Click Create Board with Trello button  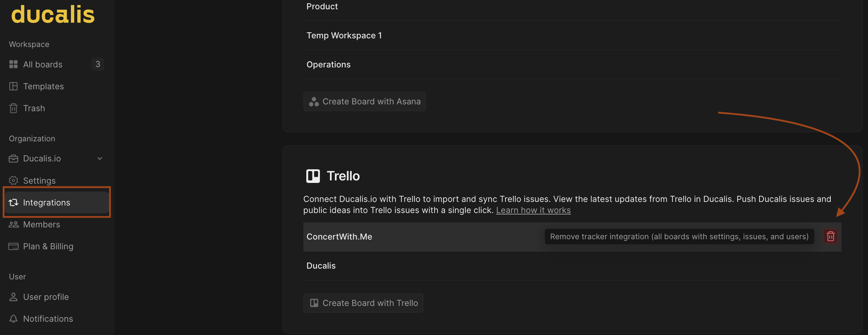tap(363, 303)
